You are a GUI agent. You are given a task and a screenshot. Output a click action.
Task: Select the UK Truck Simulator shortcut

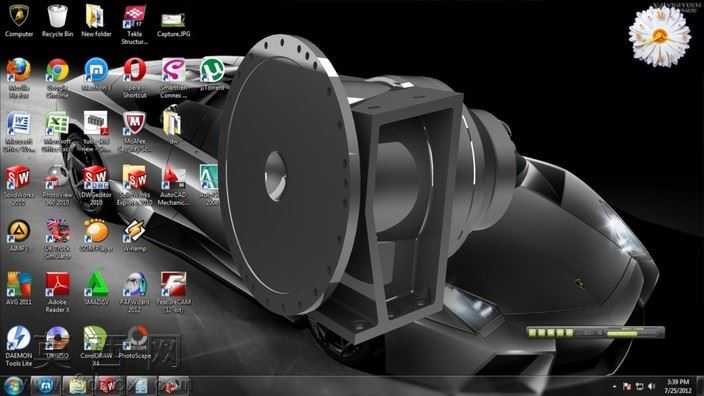point(57,239)
